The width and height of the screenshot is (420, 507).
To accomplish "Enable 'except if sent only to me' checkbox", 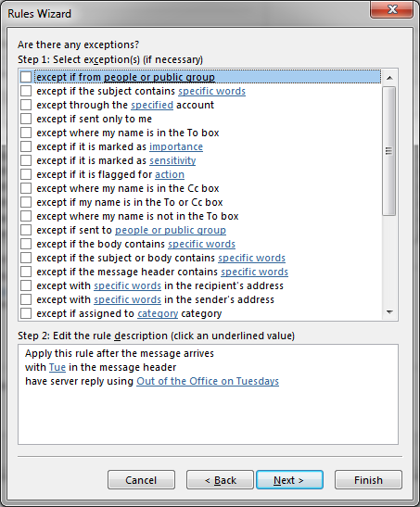I will [26, 119].
